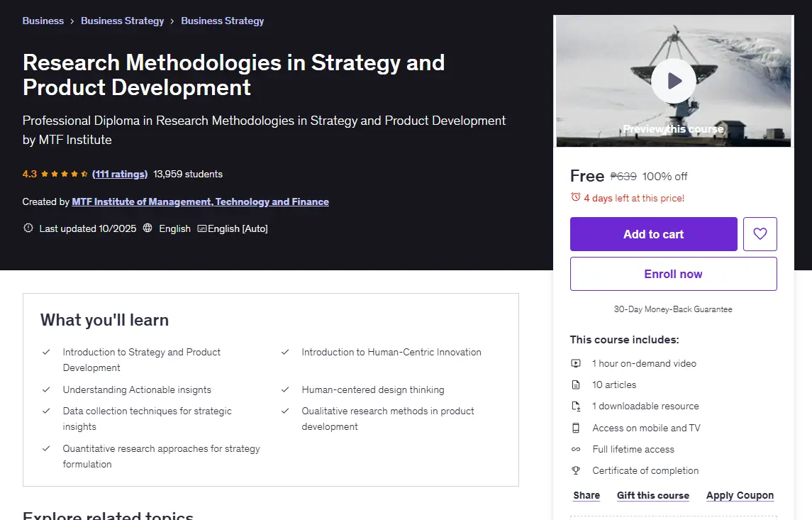
Task: Click checkmark beside Quantitative research approaches
Action: click(x=46, y=448)
